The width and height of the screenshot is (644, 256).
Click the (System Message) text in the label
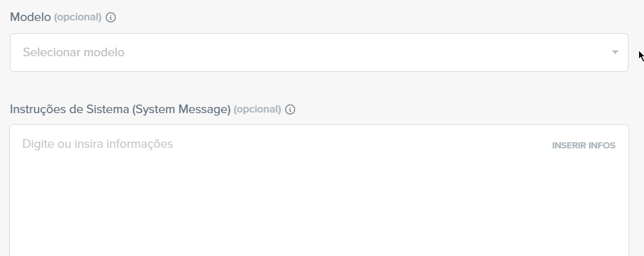181,109
